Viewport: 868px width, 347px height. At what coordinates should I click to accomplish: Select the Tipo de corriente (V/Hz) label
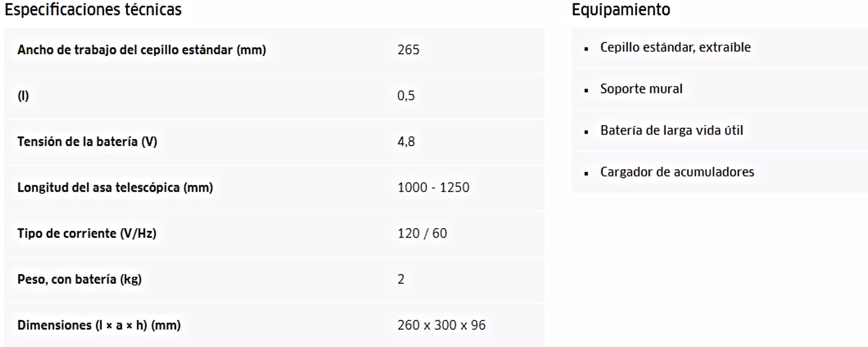[x=87, y=234]
